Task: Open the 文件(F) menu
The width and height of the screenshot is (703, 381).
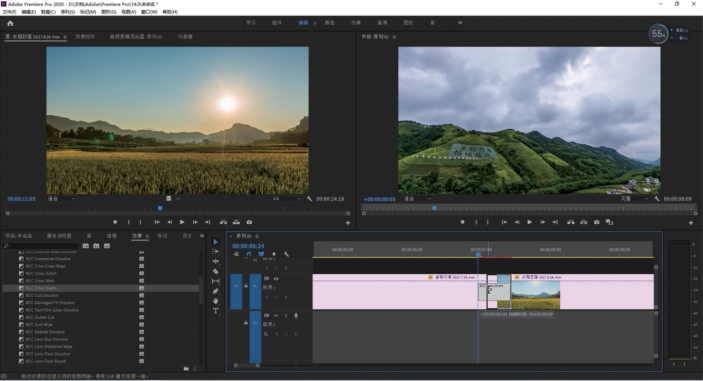Action: [x=9, y=12]
